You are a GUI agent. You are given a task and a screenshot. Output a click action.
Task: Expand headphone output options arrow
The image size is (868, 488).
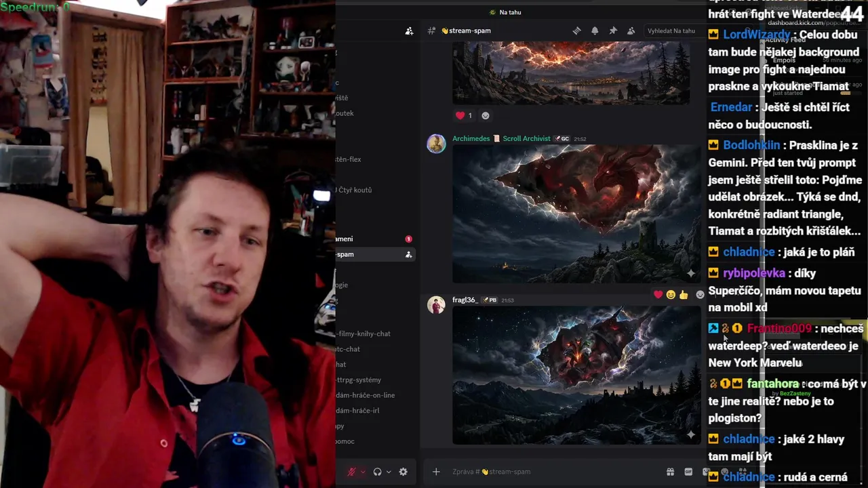[389, 472]
